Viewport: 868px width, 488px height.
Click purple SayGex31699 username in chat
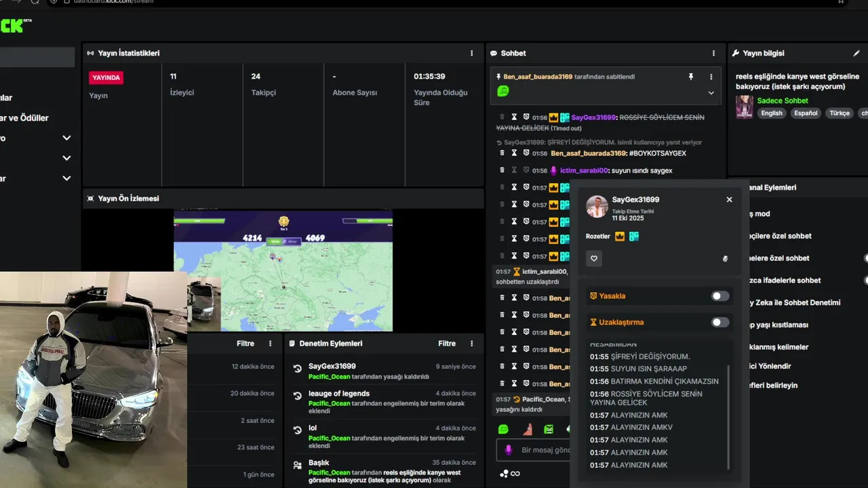tap(593, 117)
